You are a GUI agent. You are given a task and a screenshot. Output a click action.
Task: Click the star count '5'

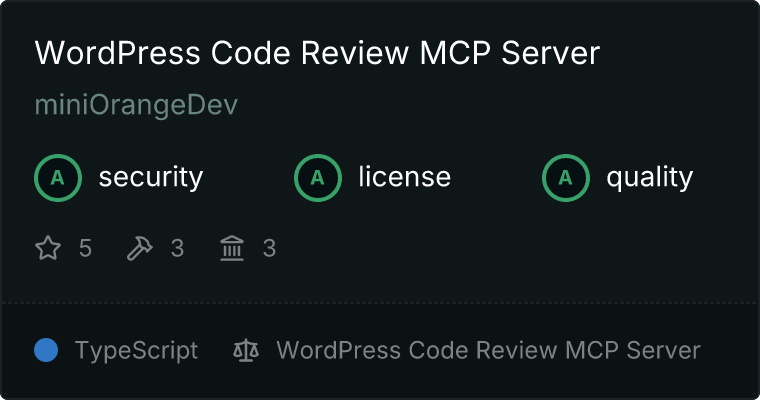(85, 249)
